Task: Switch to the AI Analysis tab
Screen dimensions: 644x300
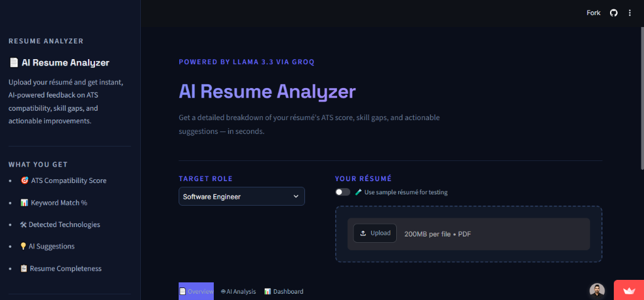Action: 238,291
